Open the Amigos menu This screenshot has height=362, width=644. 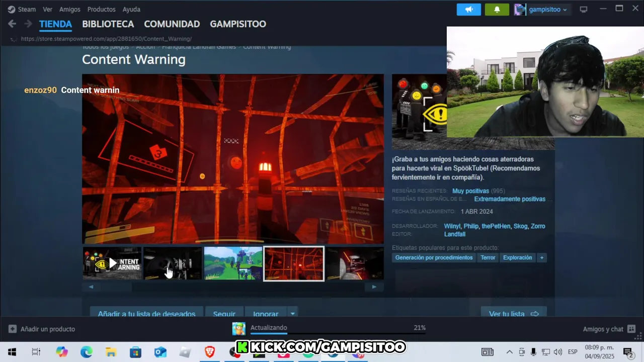(x=69, y=9)
